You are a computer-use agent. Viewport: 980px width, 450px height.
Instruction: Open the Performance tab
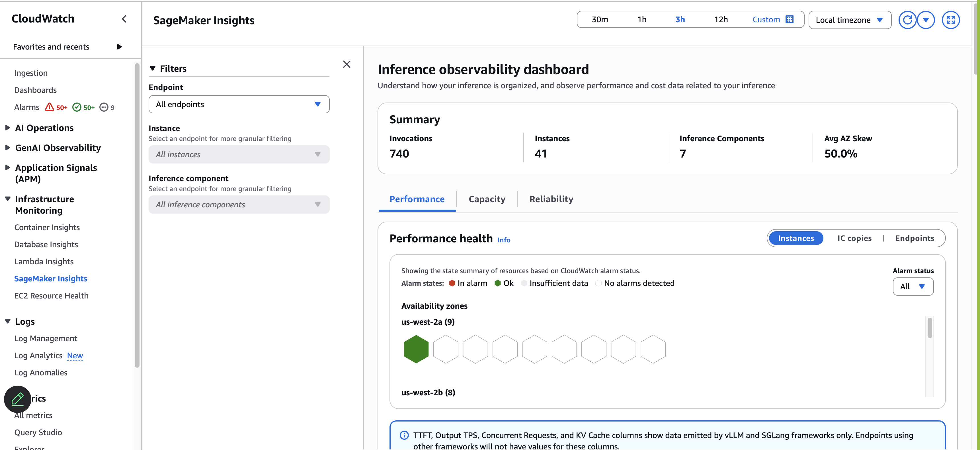(417, 199)
